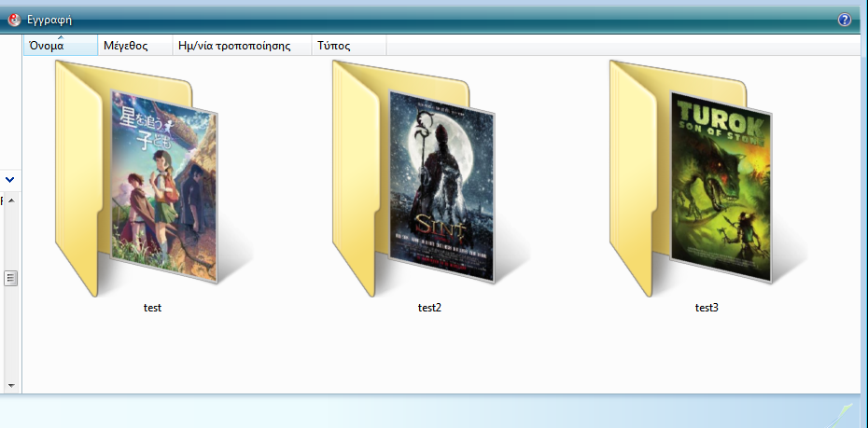Sort by Τύπος column header
This screenshot has height=428, width=868.
pos(349,46)
